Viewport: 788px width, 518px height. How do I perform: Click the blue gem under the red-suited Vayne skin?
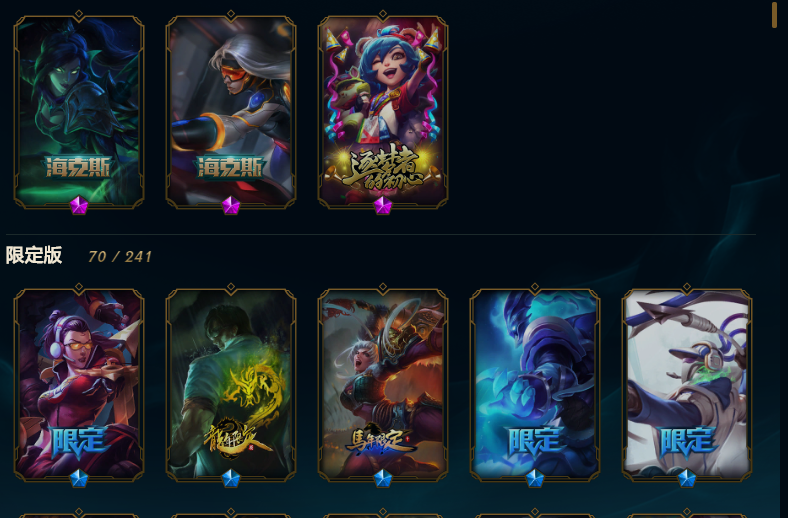point(79,478)
